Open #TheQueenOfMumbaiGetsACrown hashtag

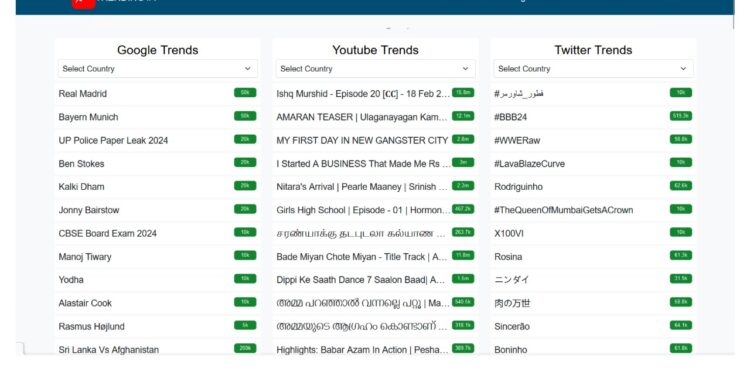[x=563, y=210]
